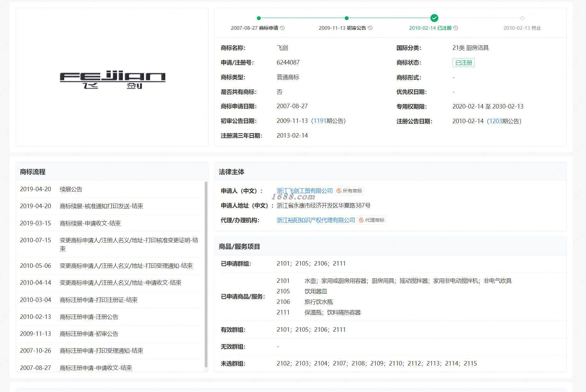Screen dimensions: 586x392
Task: Select the 2030-02-13 终止 timeline step
Action: pos(522,28)
